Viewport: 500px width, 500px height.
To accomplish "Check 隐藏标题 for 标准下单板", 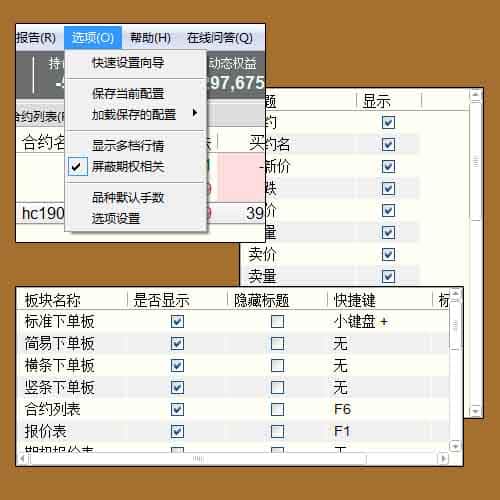I will click(277, 322).
